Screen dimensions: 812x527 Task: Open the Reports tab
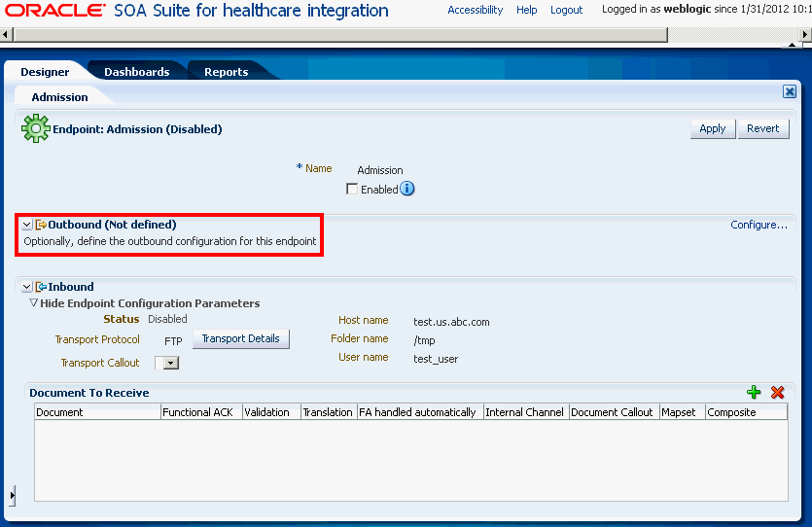click(227, 72)
